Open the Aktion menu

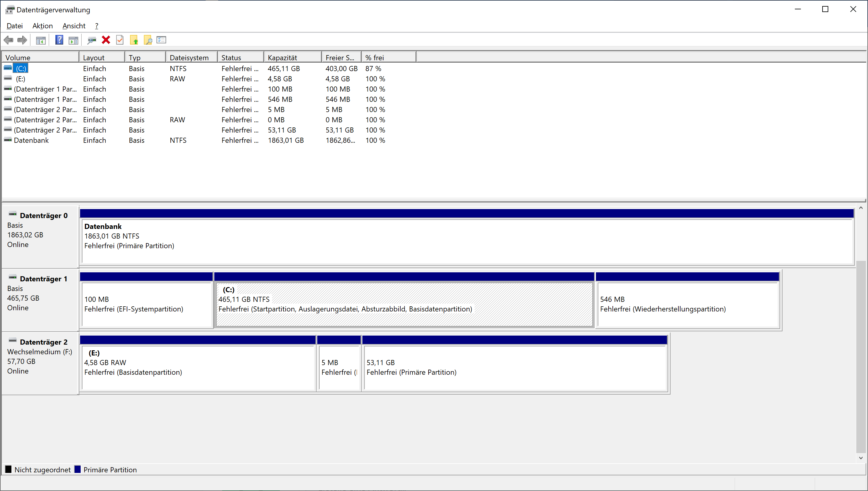[42, 26]
